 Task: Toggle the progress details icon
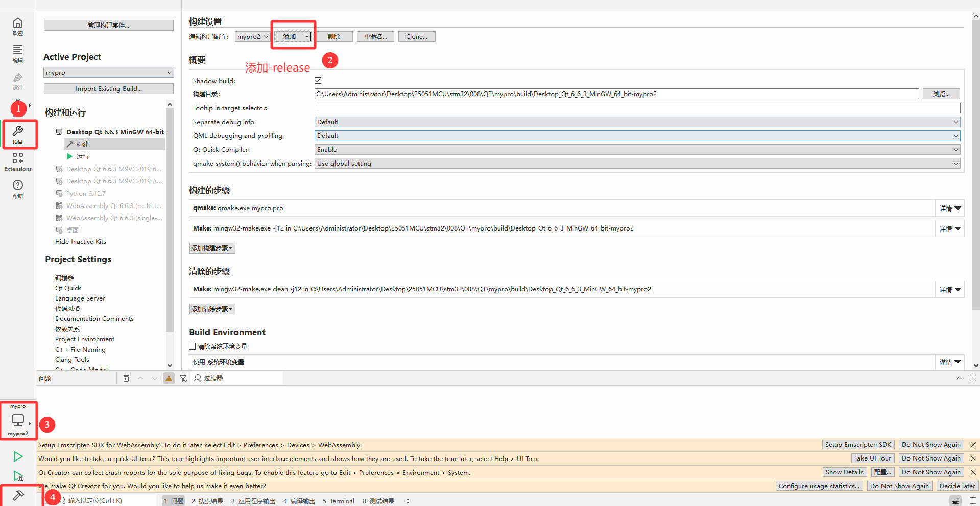[955, 501]
